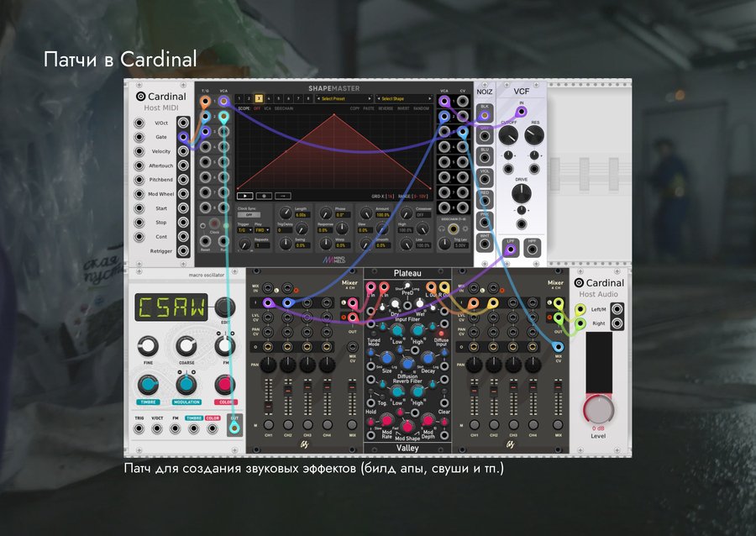The width and height of the screenshot is (756, 536).
Task: Click the ShapeMaster play mode button
Action: [x=245, y=196]
